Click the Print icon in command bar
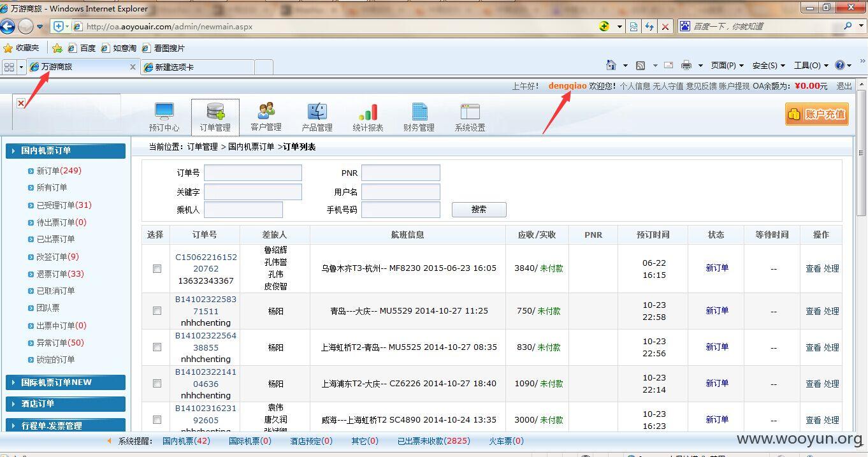This screenshot has width=868, height=457. coord(686,65)
